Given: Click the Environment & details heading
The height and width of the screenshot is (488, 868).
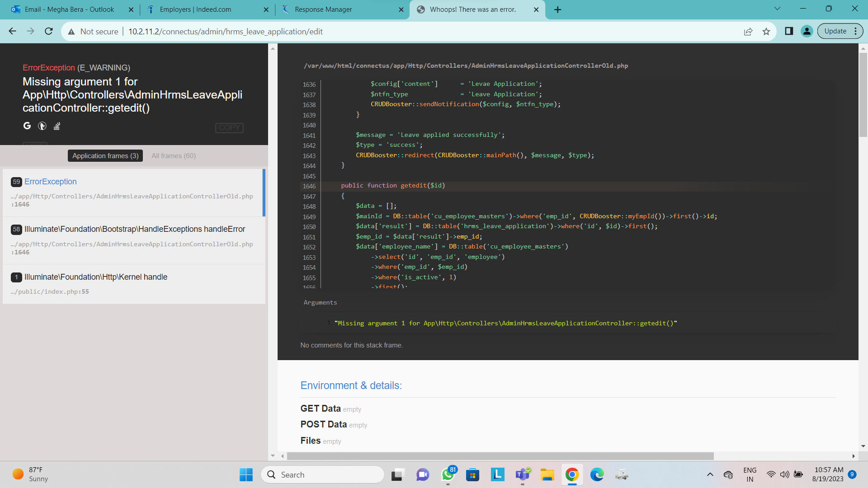Looking at the screenshot, I should [351, 385].
